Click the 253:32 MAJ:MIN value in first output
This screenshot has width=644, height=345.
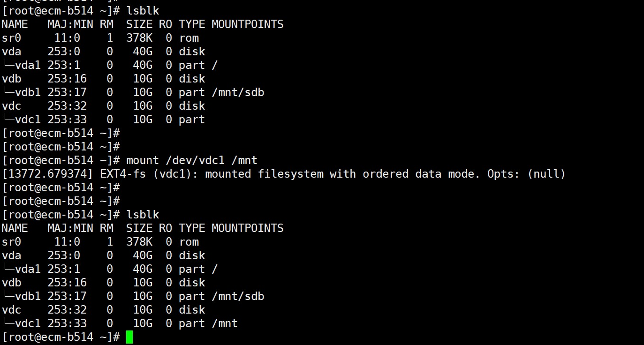pos(67,106)
